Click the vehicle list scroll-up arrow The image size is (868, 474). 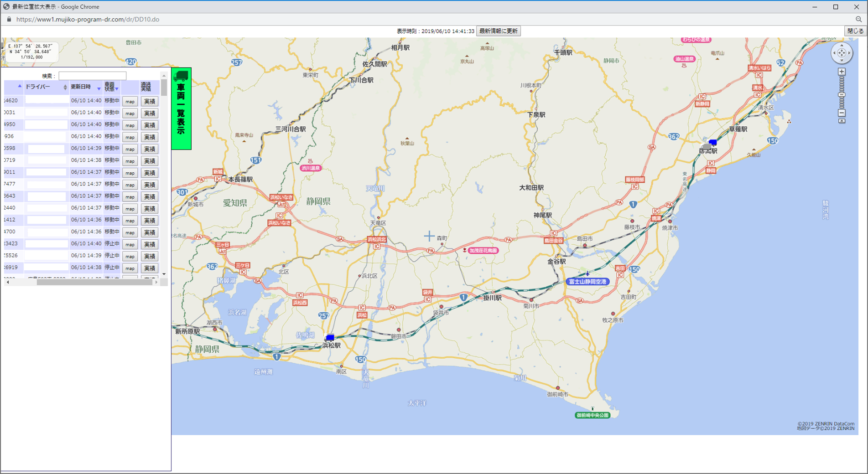(164, 76)
